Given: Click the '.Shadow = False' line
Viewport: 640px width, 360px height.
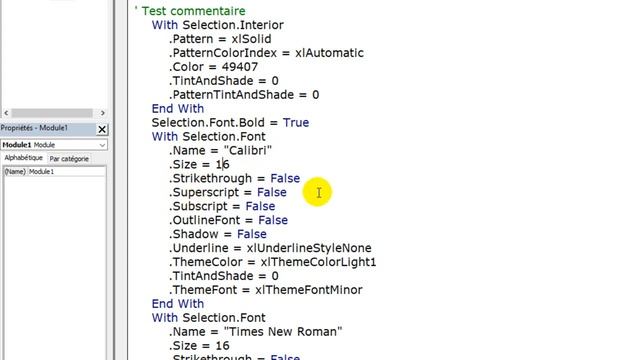Looking at the screenshot, I should pos(218,234).
